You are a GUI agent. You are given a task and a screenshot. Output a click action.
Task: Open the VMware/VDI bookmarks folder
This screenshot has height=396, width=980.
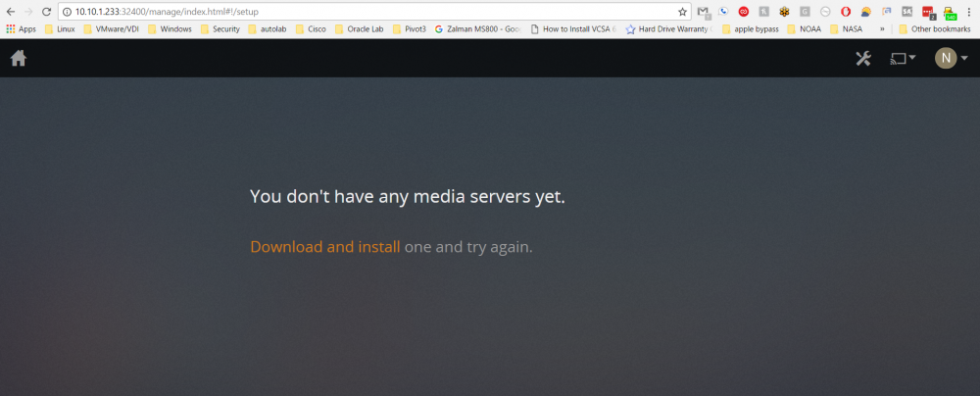coord(112,28)
